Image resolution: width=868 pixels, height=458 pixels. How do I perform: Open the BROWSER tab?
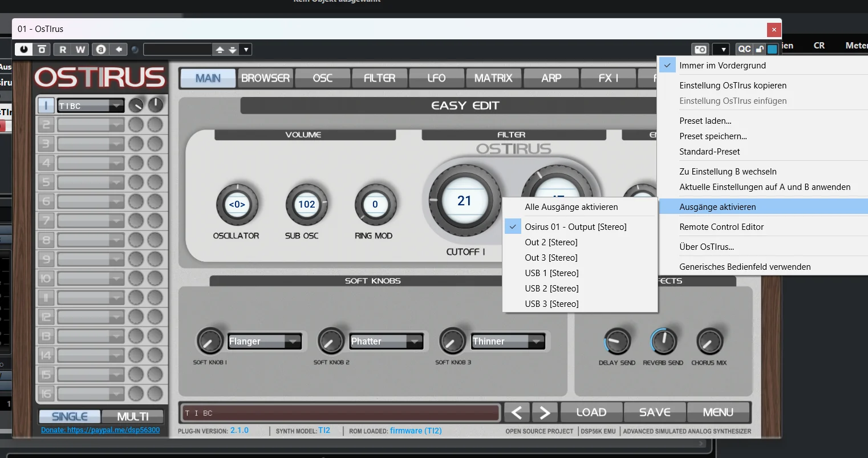coord(265,78)
